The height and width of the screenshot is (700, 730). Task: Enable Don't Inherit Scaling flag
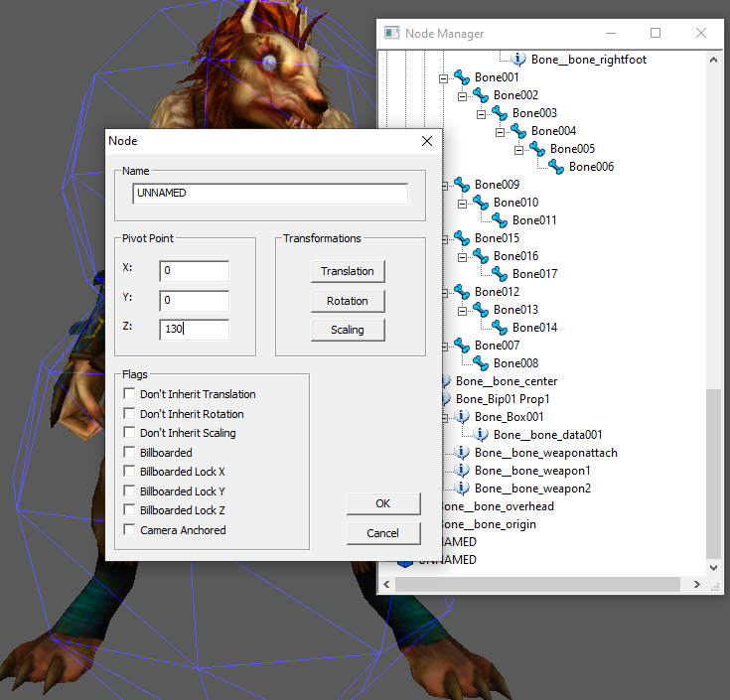tap(129, 432)
